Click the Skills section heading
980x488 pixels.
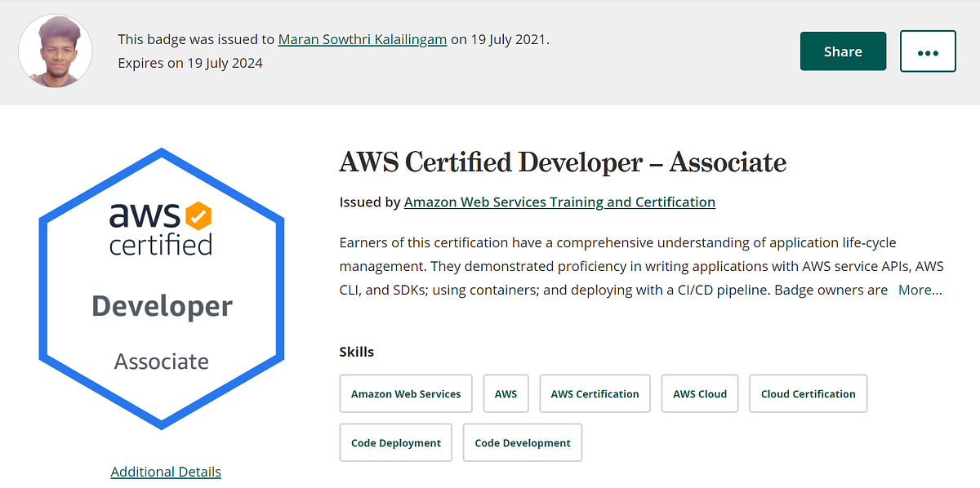point(357,352)
